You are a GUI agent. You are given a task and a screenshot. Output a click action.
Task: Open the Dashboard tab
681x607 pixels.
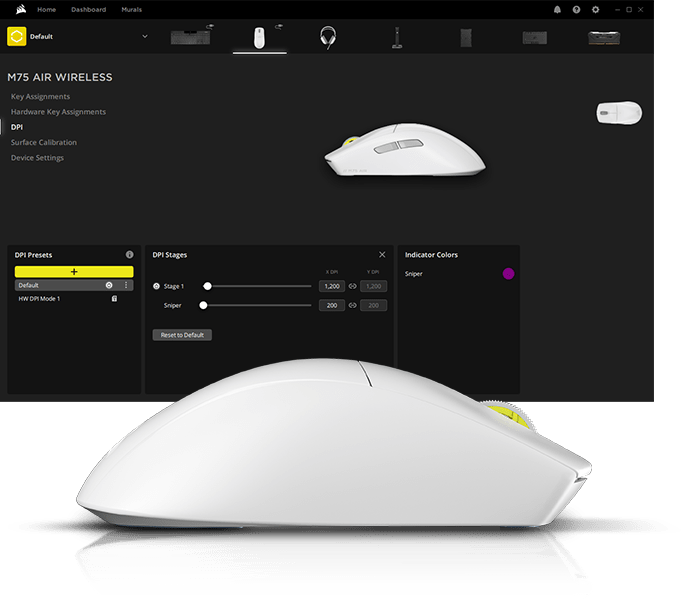point(89,10)
